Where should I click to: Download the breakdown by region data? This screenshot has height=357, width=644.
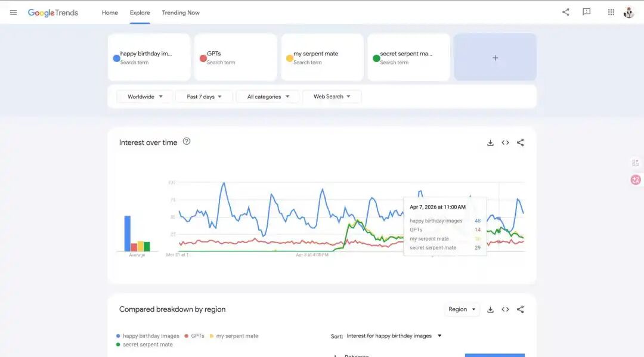(490, 309)
